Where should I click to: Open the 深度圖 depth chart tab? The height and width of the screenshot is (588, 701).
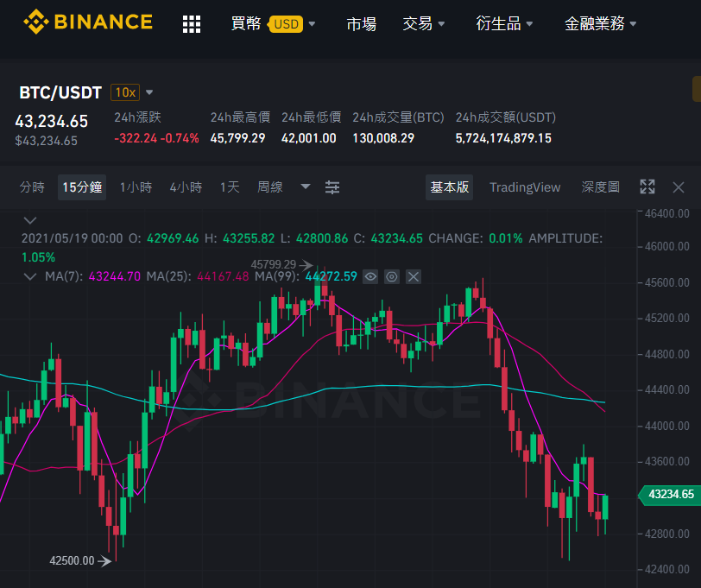tap(600, 187)
